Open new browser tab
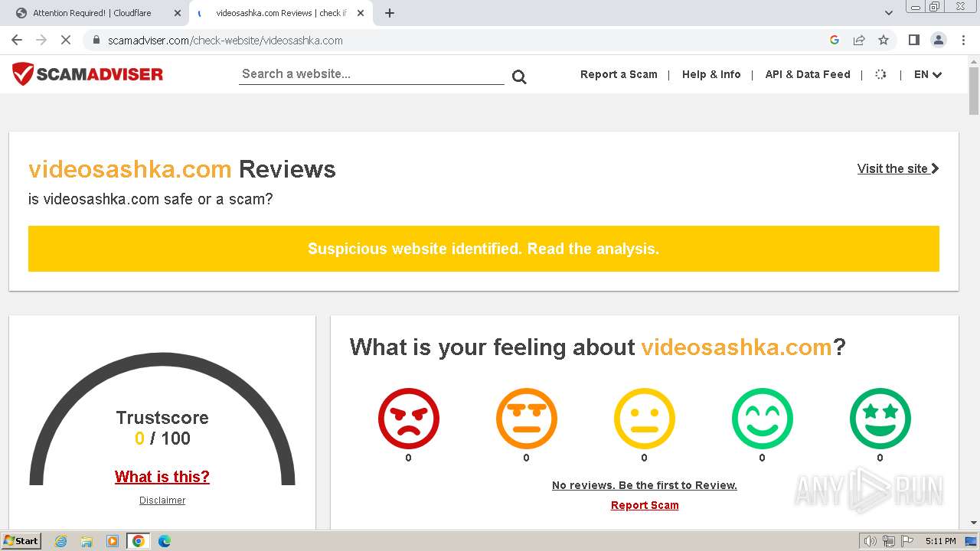980x551 pixels. point(390,13)
